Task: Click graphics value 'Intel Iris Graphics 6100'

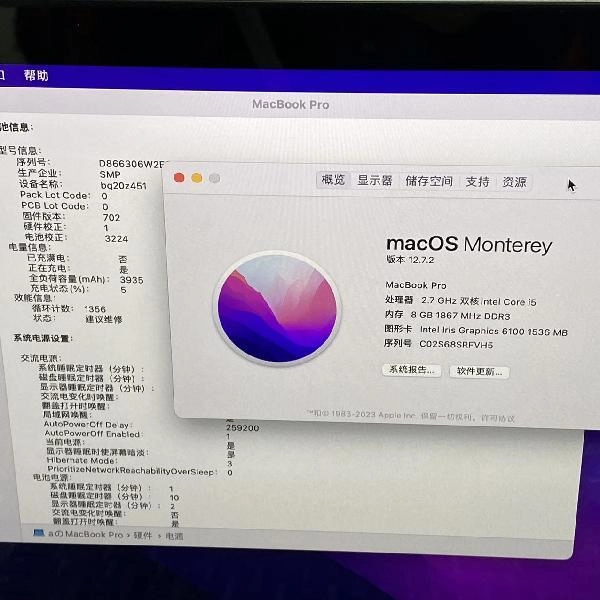Action: tap(472, 330)
